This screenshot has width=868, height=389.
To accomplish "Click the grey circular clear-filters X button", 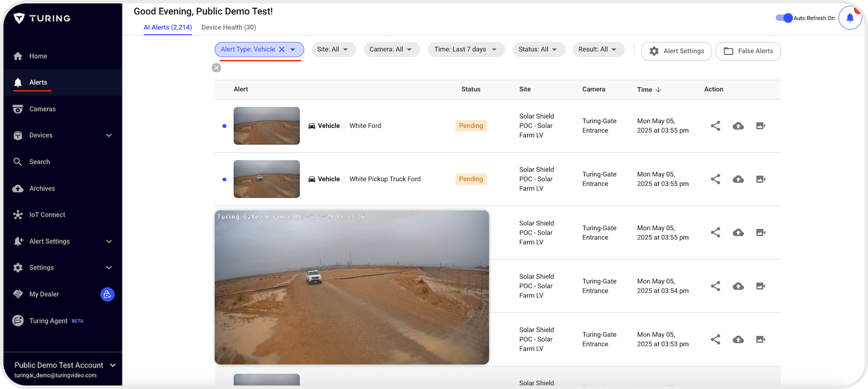I will tap(216, 68).
